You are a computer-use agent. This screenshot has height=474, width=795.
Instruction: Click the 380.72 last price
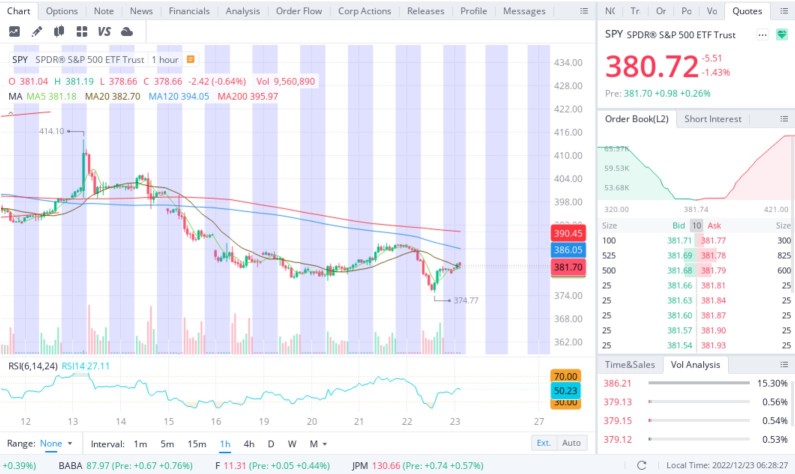[x=652, y=66]
